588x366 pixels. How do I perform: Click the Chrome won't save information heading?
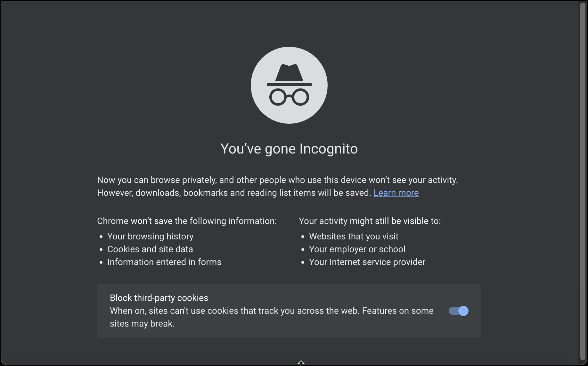tap(187, 221)
